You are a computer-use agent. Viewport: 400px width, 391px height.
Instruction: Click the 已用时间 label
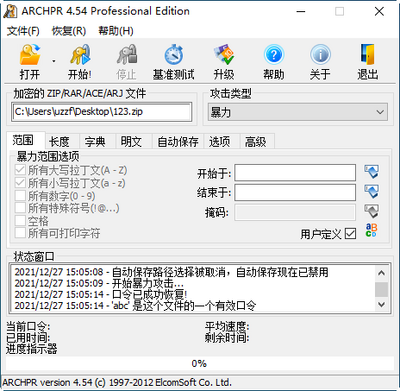click(28, 337)
